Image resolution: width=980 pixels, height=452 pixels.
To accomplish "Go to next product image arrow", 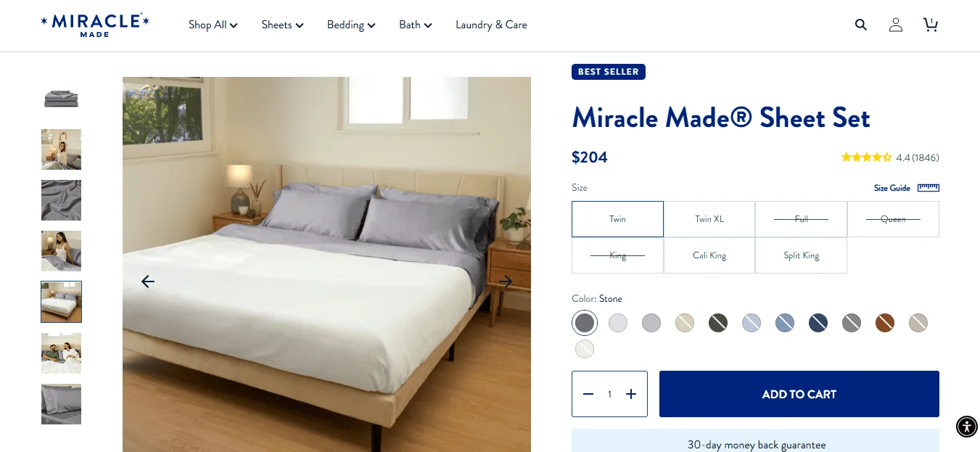I will (506, 282).
